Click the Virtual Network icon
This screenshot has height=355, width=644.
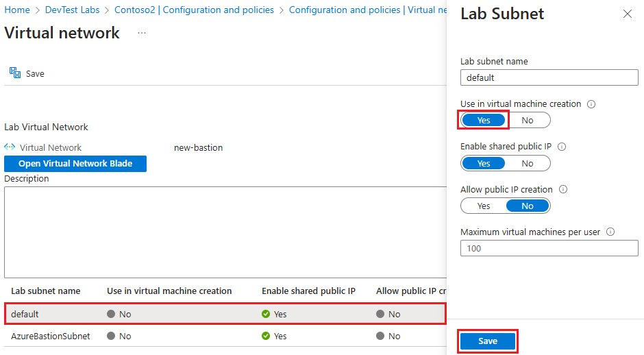click(x=10, y=147)
